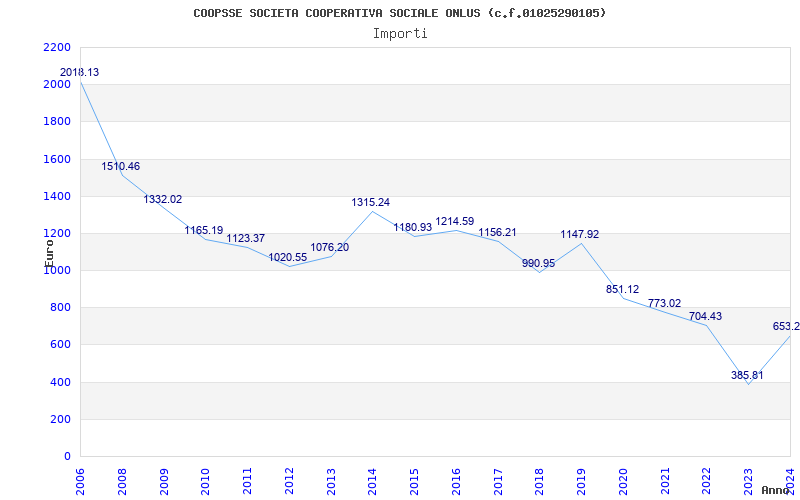This screenshot has width=800, height=500.
Task: Click the 2008 x-axis year label
Action: tap(122, 481)
